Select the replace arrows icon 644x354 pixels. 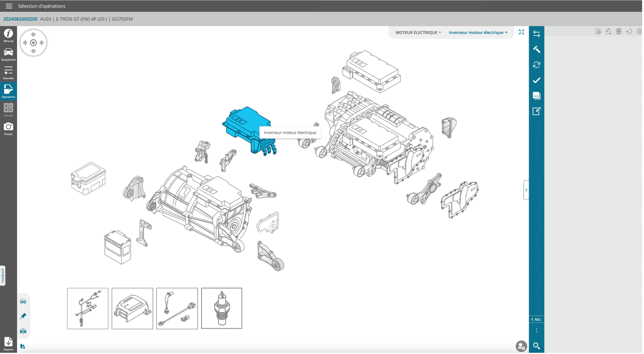click(x=537, y=34)
